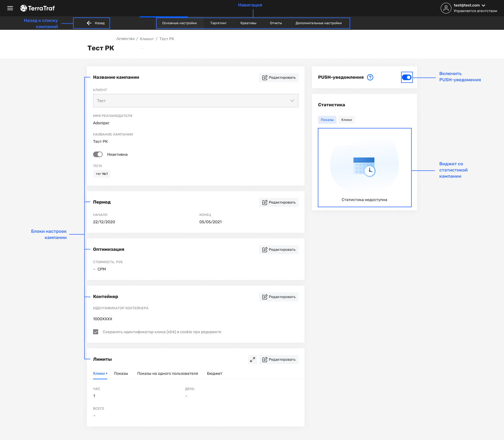Click the PUSH-уведомления help question icon
Viewport: 504px width, 440px height.
point(370,77)
